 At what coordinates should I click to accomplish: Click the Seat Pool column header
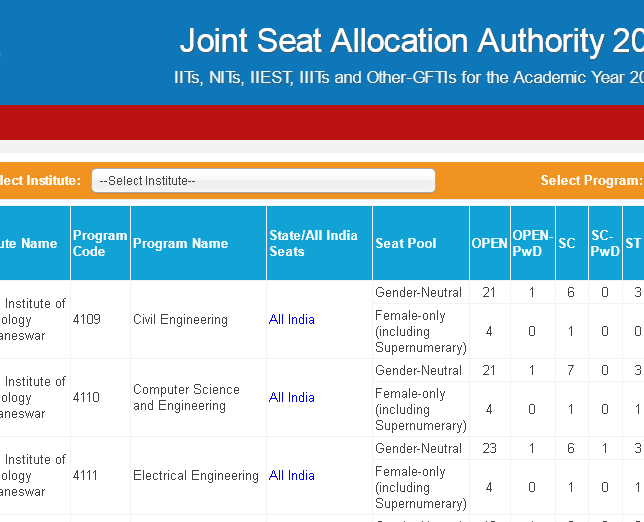(x=406, y=243)
